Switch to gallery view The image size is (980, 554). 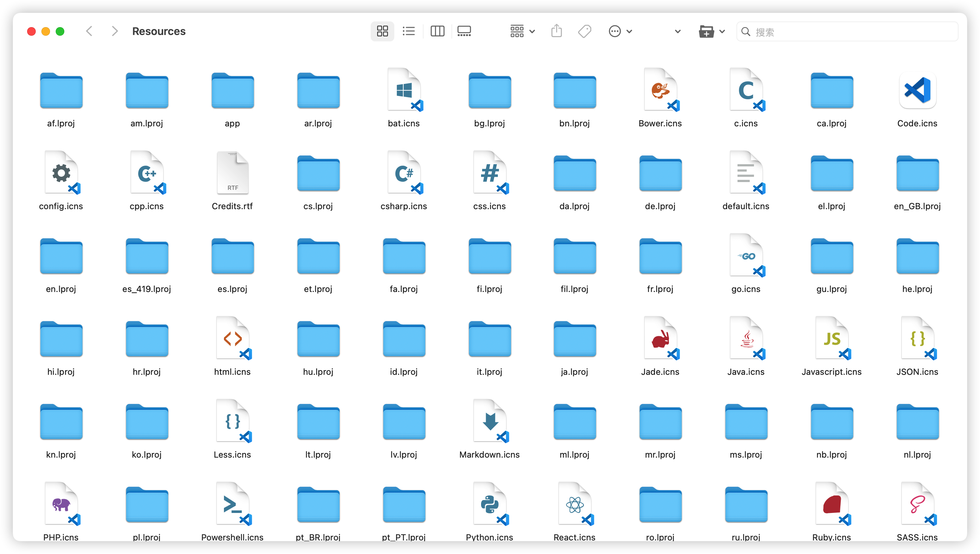pyautogui.click(x=464, y=31)
